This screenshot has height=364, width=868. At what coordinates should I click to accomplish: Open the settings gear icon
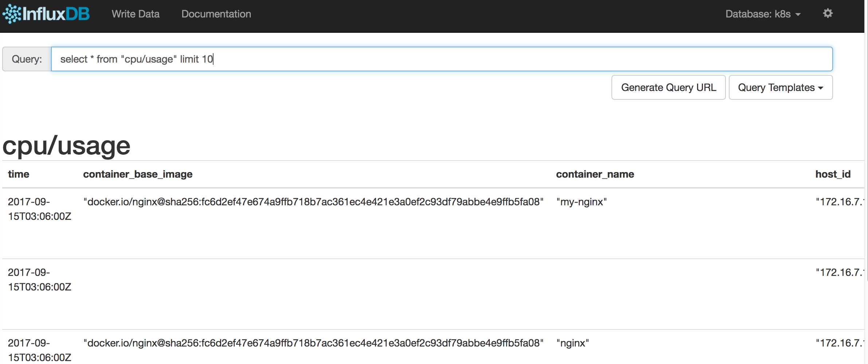tap(828, 13)
